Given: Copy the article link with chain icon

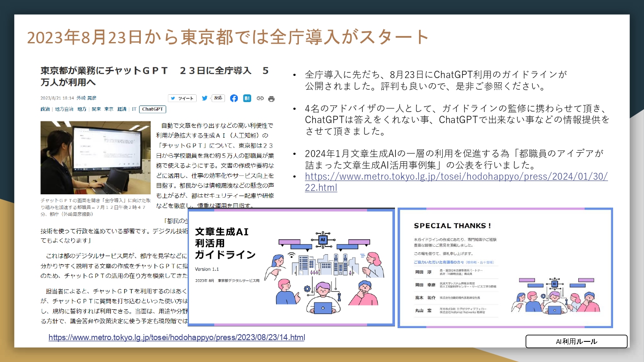Looking at the screenshot, I should click(x=260, y=98).
